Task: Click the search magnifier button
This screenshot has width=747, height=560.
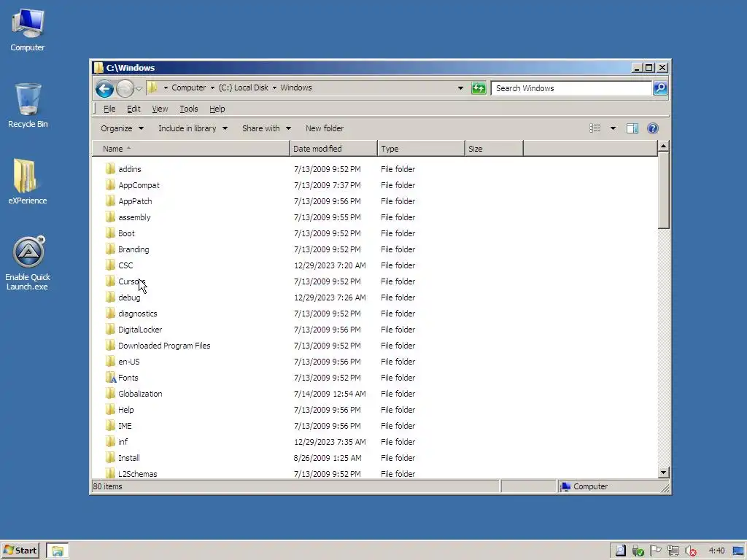Action: [x=659, y=88]
